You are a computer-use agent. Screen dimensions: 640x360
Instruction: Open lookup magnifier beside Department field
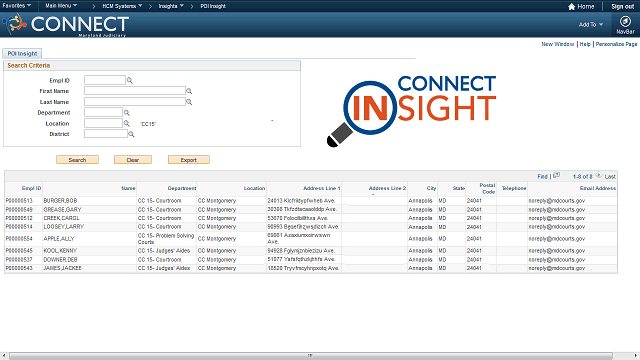(x=127, y=113)
